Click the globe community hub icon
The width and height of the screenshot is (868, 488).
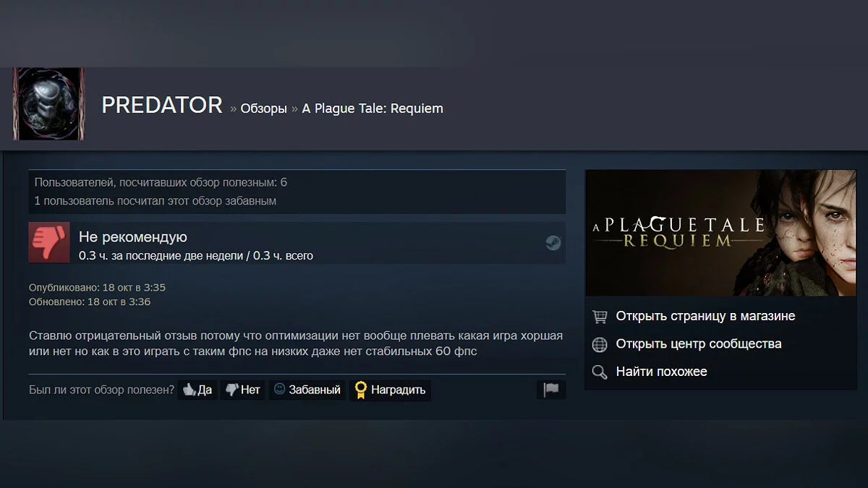point(600,345)
